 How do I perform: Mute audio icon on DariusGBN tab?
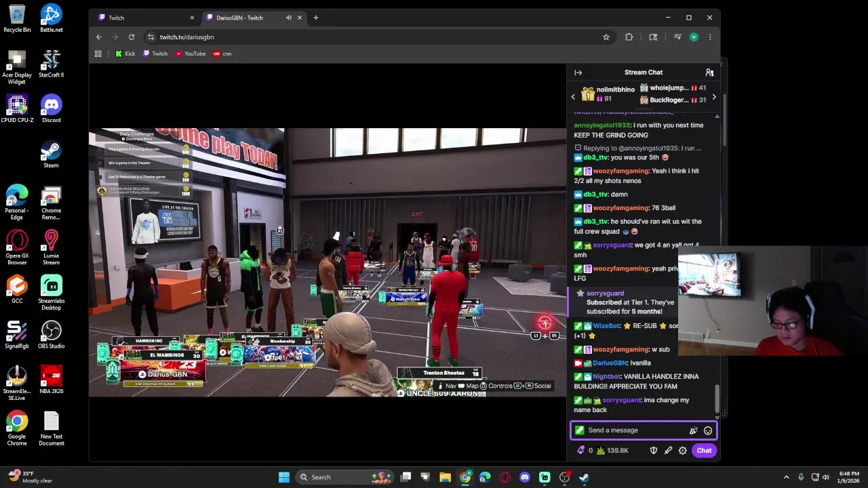point(289,18)
